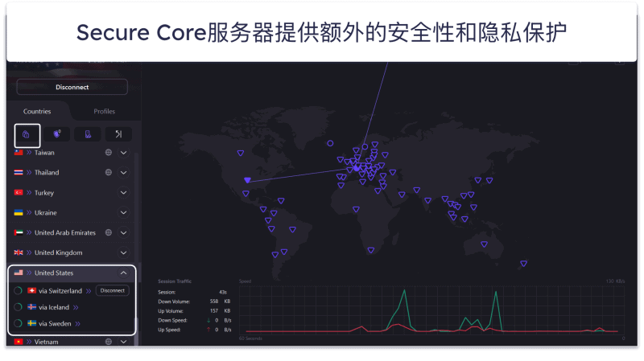Click the globe icon next to Taiwan
This screenshot has height=361, width=644.
tap(109, 152)
